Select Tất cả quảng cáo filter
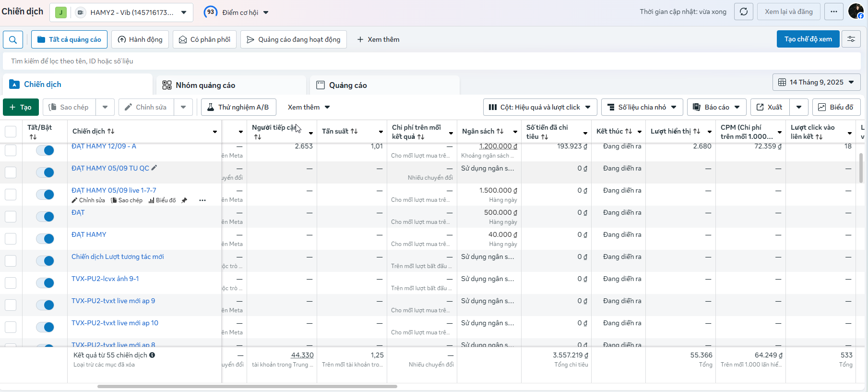The image size is (868, 392). (70, 39)
